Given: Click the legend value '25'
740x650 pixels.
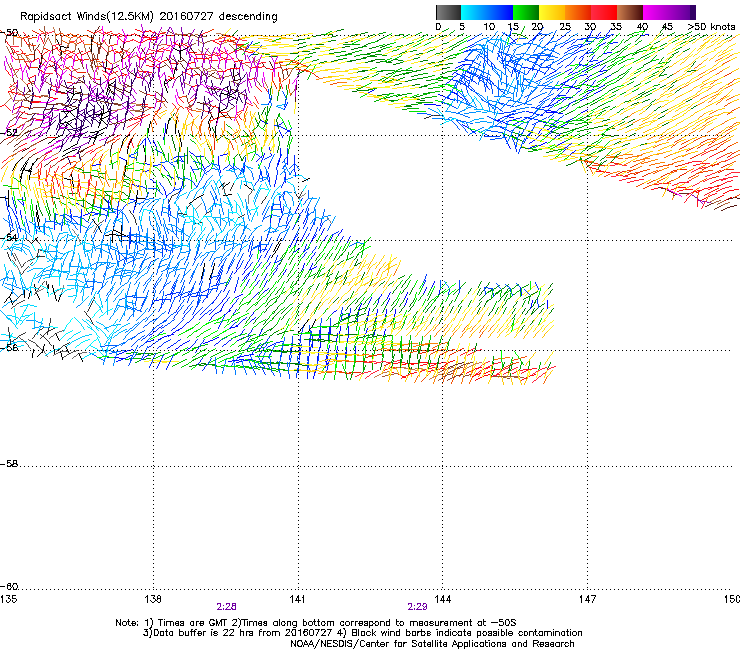Looking at the screenshot, I should pyautogui.click(x=565, y=27).
